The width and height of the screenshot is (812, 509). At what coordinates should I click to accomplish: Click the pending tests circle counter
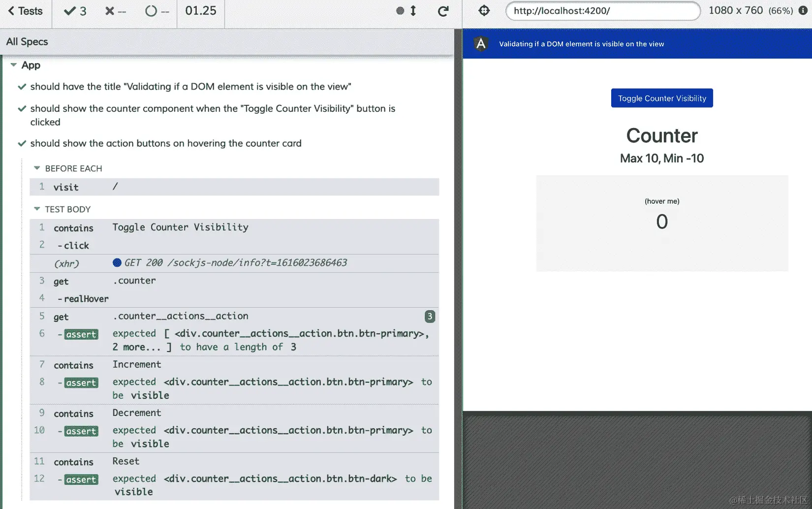pyautogui.click(x=157, y=11)
